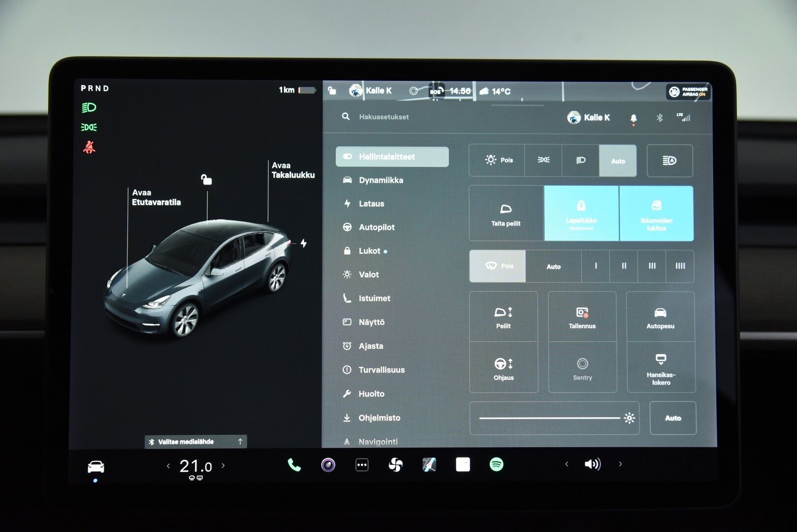Open the Tallennus dashcam recording control
Screen dimensions: 797x532
click(x=582, y=317)
